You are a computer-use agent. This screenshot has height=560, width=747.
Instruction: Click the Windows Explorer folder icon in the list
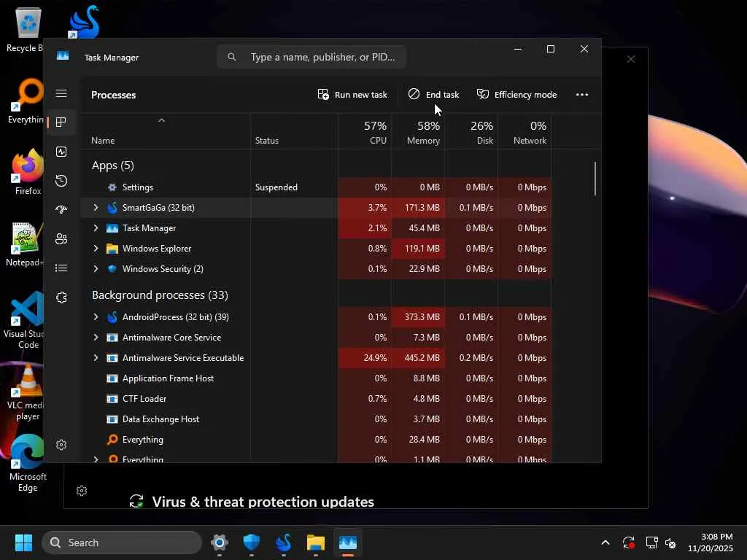click(112, 249)
